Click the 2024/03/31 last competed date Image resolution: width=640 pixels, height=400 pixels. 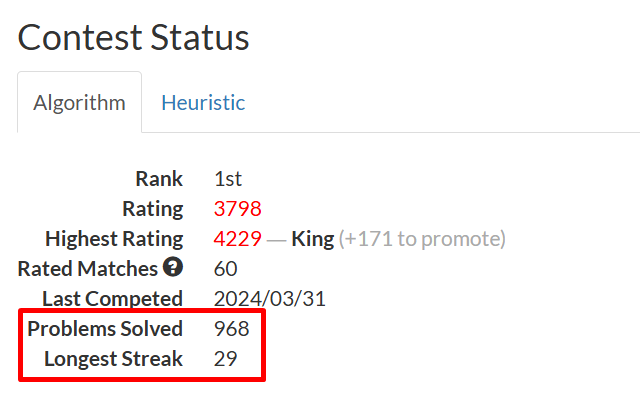click(270, 299)
